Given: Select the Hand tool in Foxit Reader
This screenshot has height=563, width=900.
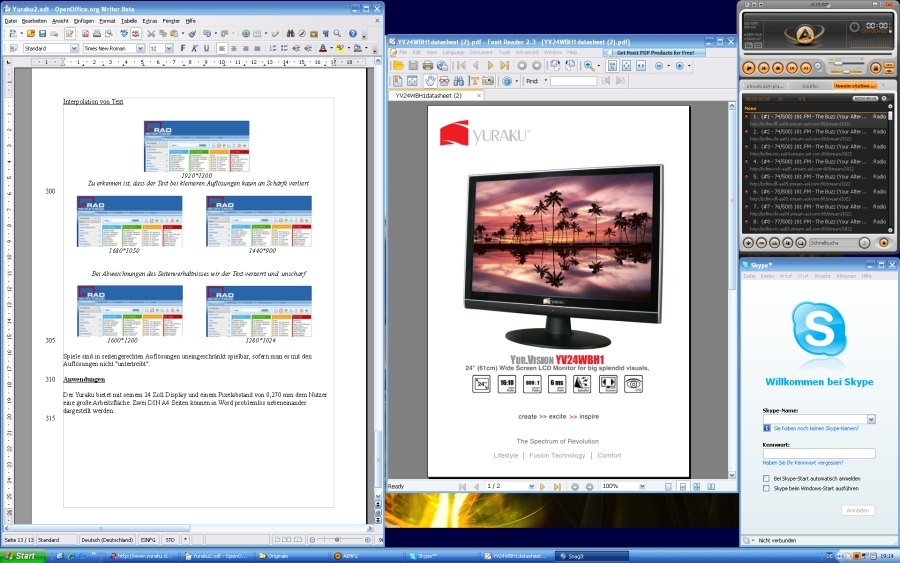Looking at the screenshot, I should 430,81.
